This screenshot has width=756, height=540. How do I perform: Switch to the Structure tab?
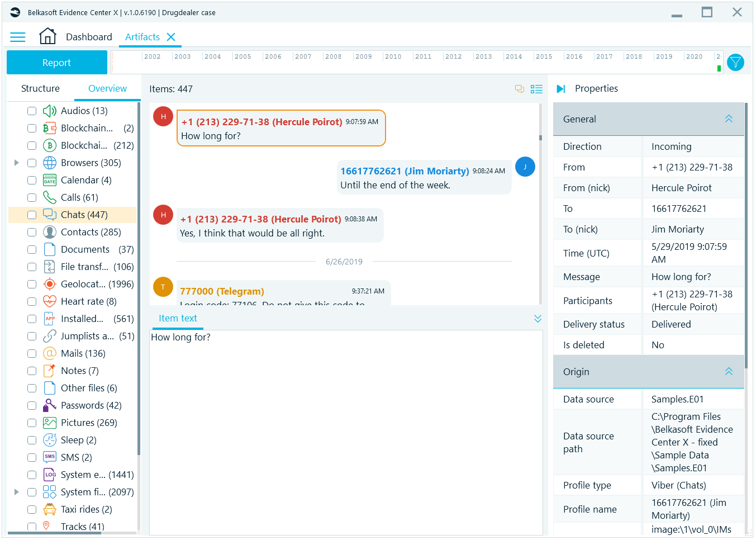40,88
